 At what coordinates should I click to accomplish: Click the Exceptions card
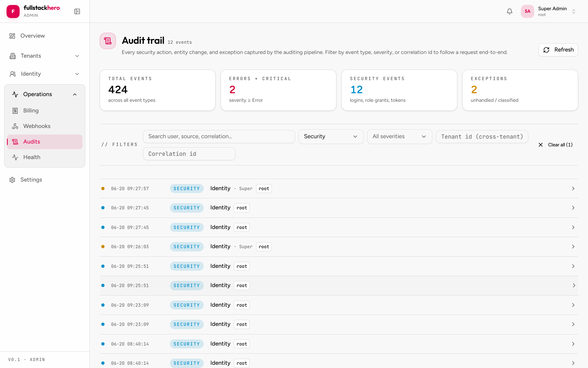[520, 90]
